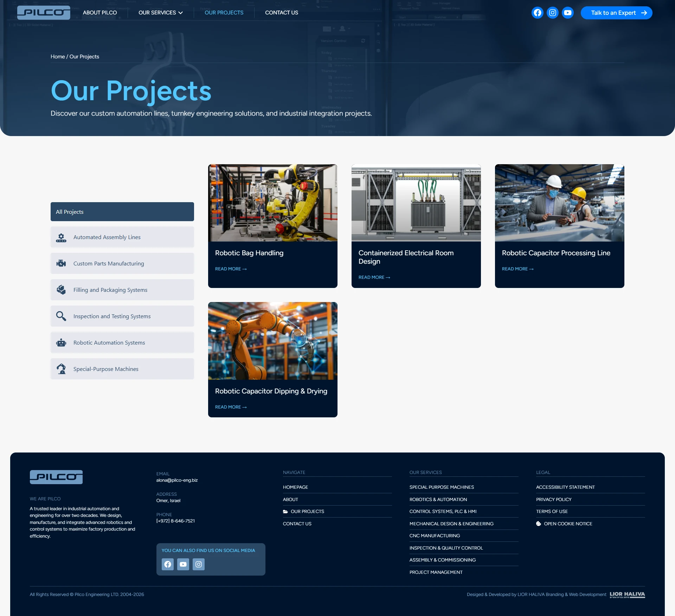Click the magnifier icon for Inspection and Testing
Viewport: 675px width, 616px height.
61,316
